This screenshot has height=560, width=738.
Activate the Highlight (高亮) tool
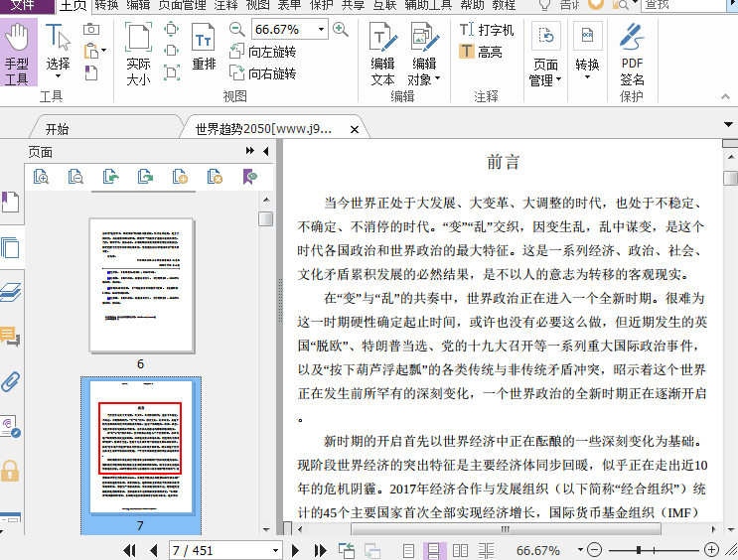coord(481,52)
